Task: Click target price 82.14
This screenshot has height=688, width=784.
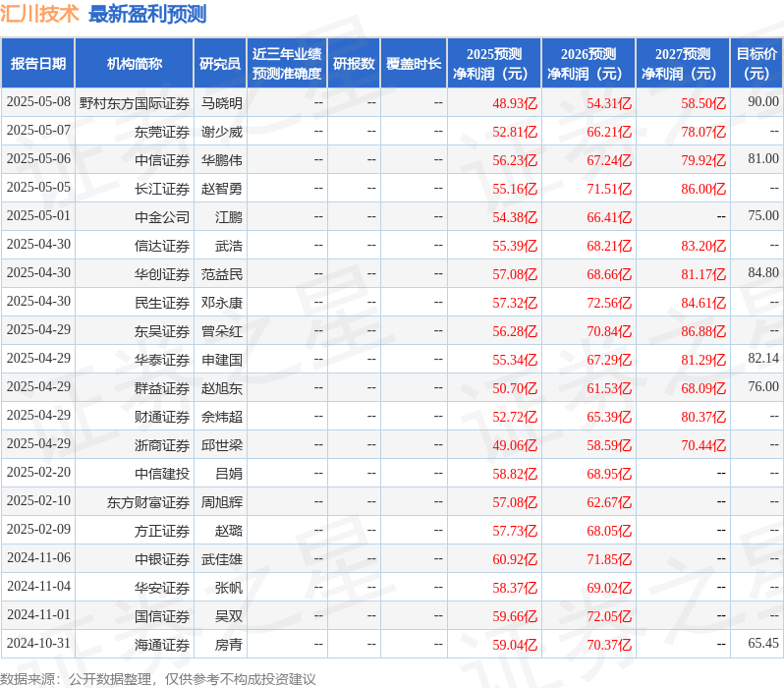Action: pos(763,359)
